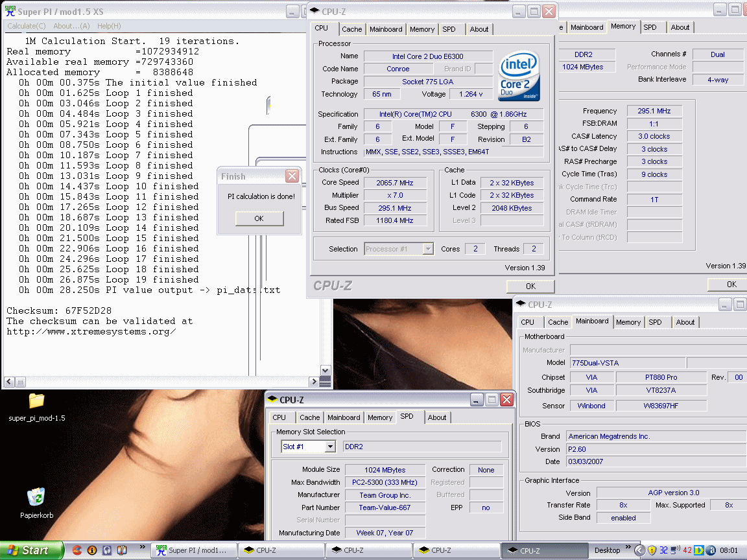Click the Intel Core 2 Duo logo
The image size is (747, 560).
tap(519, 76)
